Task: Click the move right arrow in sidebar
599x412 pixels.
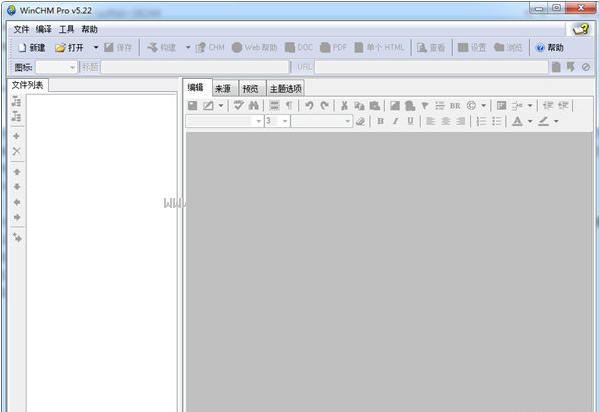Action: 17,217
